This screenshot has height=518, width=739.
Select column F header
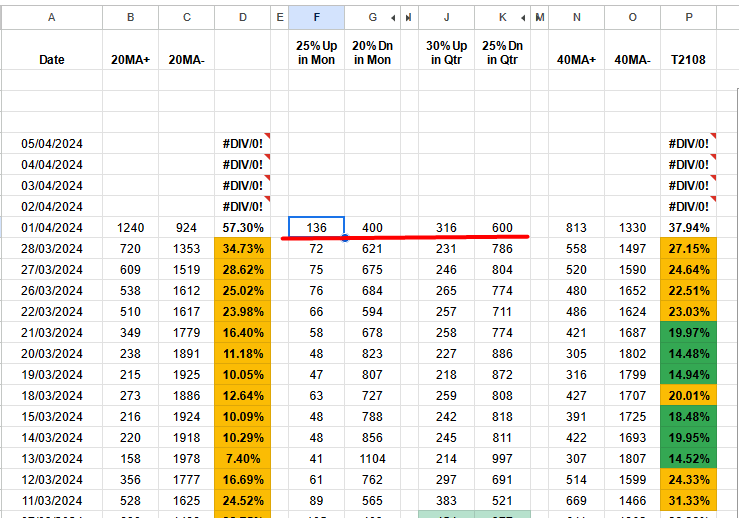(x=316, y=17)
